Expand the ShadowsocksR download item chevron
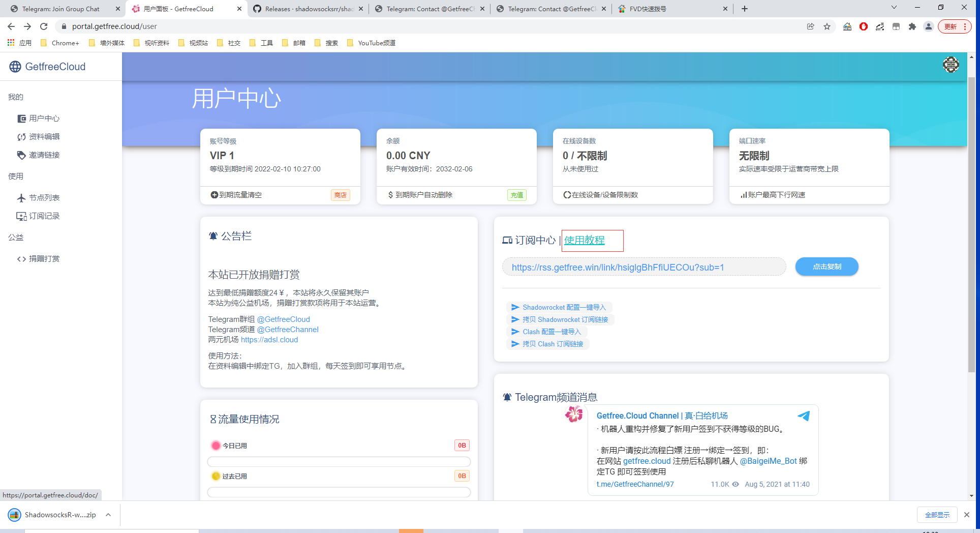This screenshot has height=533, width=980. [x=108, y=515]
